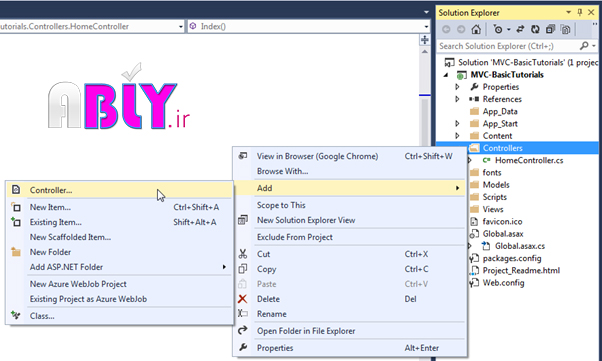Click the Forward arrow in Solution Explorer toolbar

coord(461,29)
